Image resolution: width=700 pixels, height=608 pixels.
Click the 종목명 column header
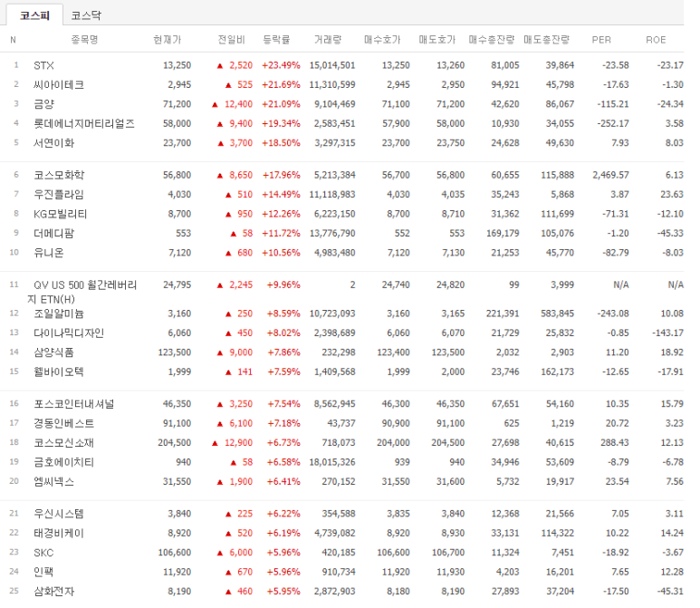(x=84, y=40)
